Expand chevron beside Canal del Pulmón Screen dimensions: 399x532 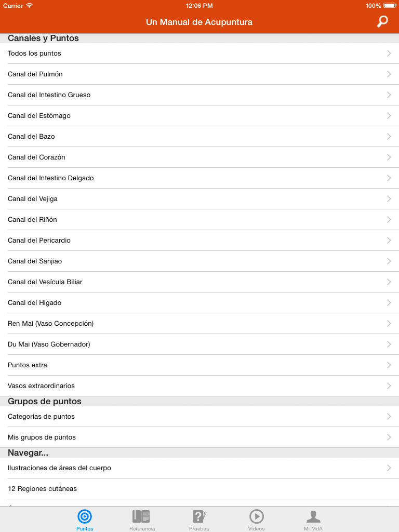pyautogui.click(x=389, y=74)
